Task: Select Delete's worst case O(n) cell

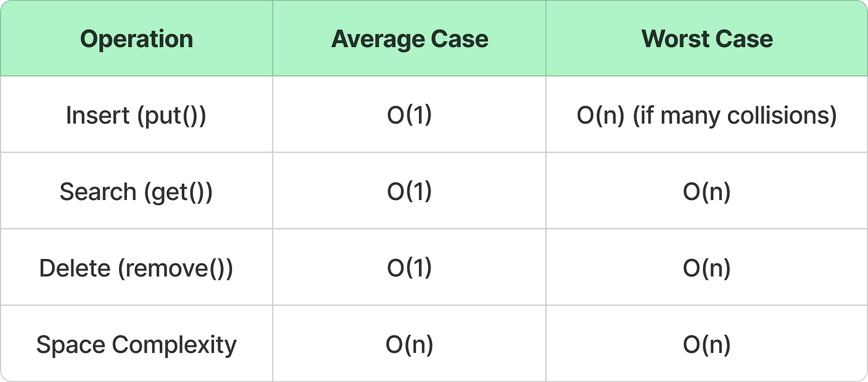Action: click(707, 268)
